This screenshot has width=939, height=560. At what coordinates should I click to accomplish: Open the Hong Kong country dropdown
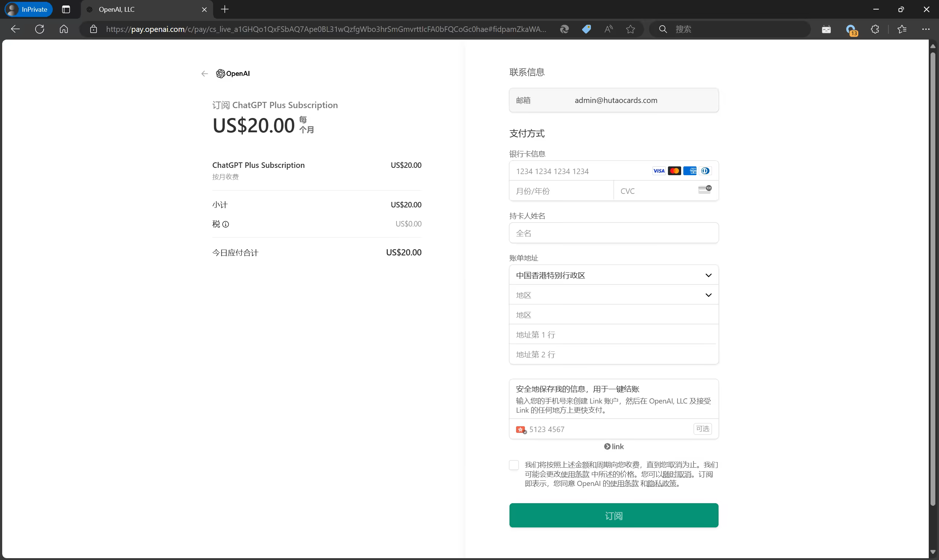(614, 276)
